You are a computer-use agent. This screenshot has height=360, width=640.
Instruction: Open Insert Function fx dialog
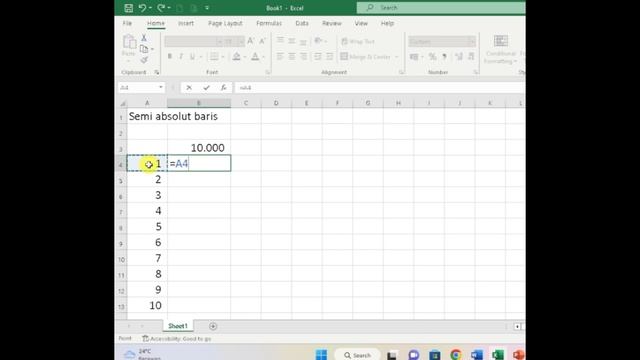[224, 87]
